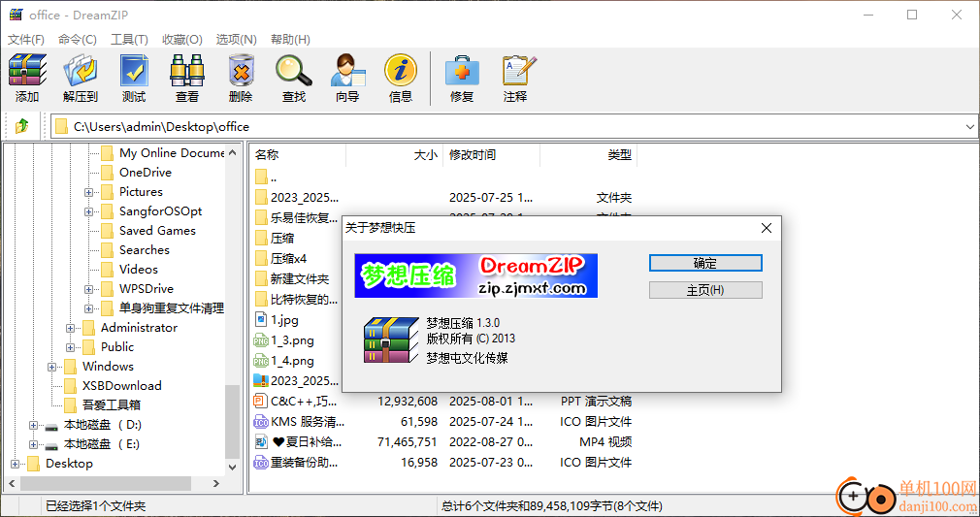This screenshot has height=517, width=980.
Task: Open the 文件(F) menu
Action: 26,40
